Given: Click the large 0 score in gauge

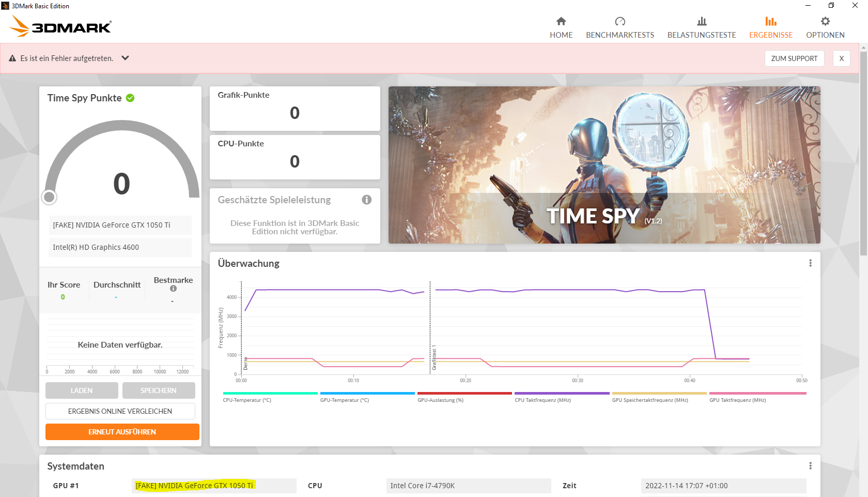Looking at the screenshot, I should coord(122,184).
